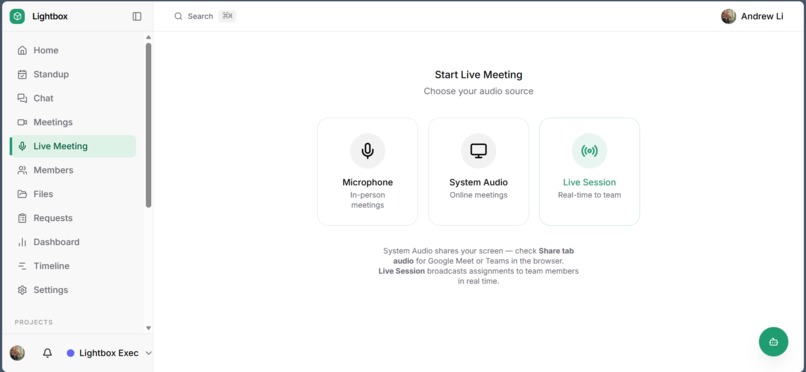806x372 pixels.
Task: Click the Search field in header
Action: click(x=205, y=16)
